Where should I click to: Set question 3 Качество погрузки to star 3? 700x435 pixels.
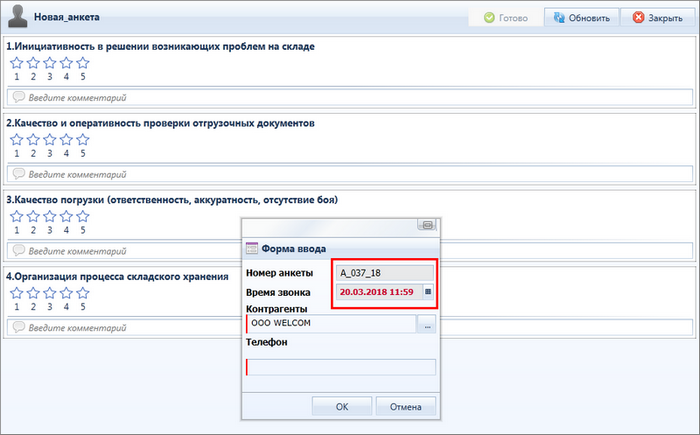50,217
